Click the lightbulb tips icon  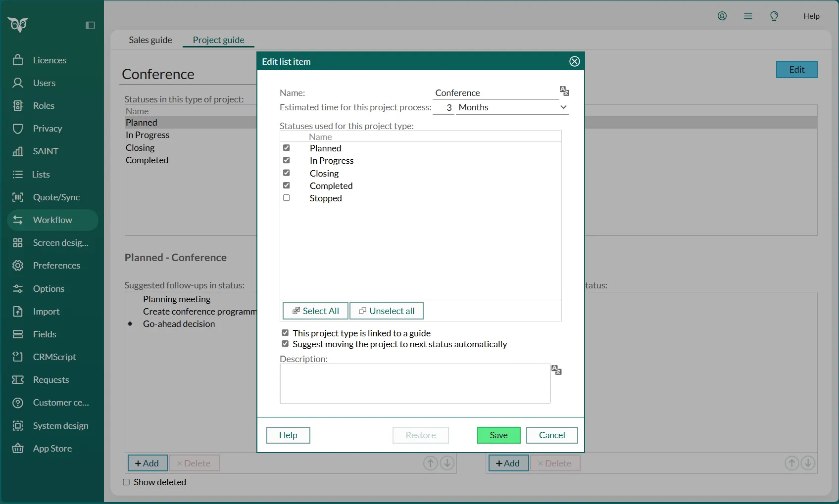point(774,16)
